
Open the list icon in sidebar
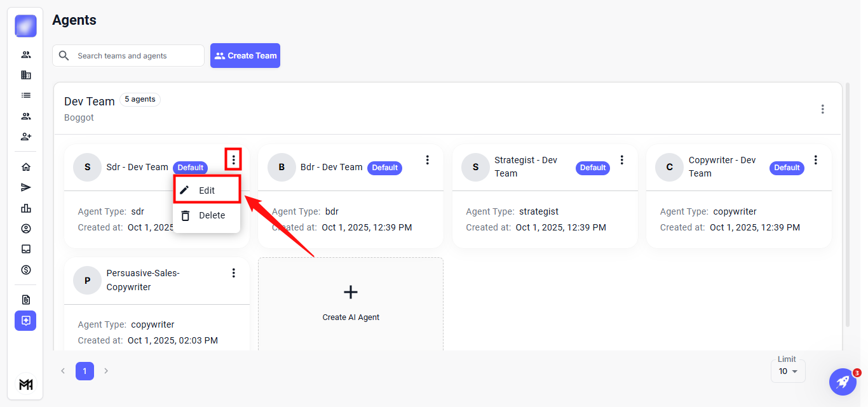click(x=26, y=95)
